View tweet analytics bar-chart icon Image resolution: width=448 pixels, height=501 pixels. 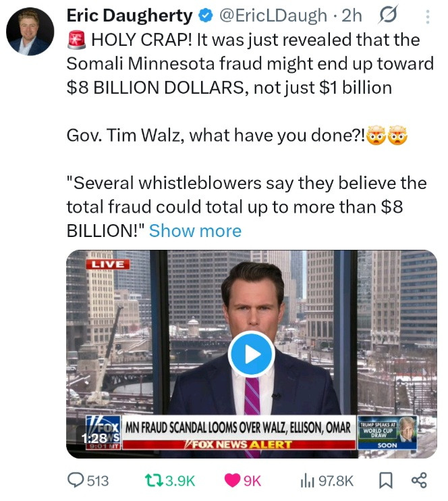[x=307, y=481]
